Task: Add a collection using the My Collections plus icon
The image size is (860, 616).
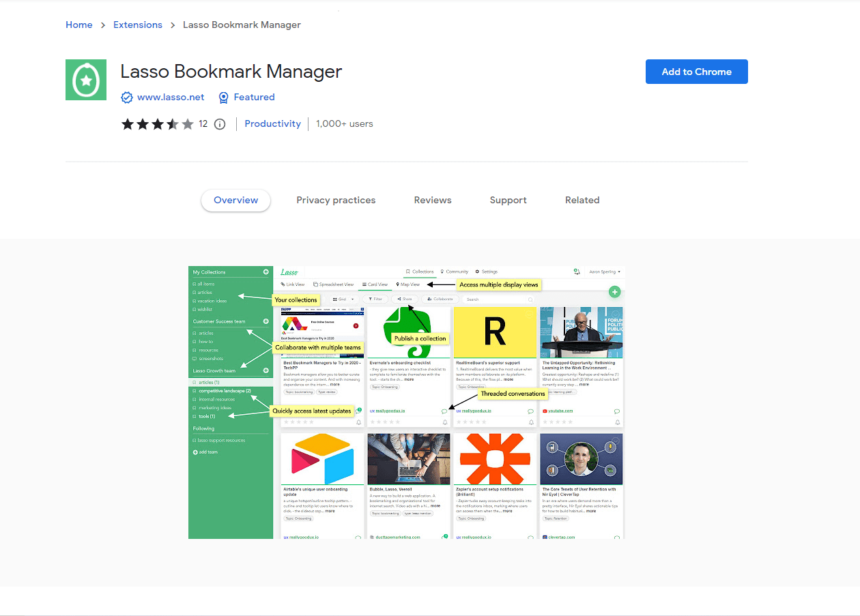Action: tap(266, 271)
